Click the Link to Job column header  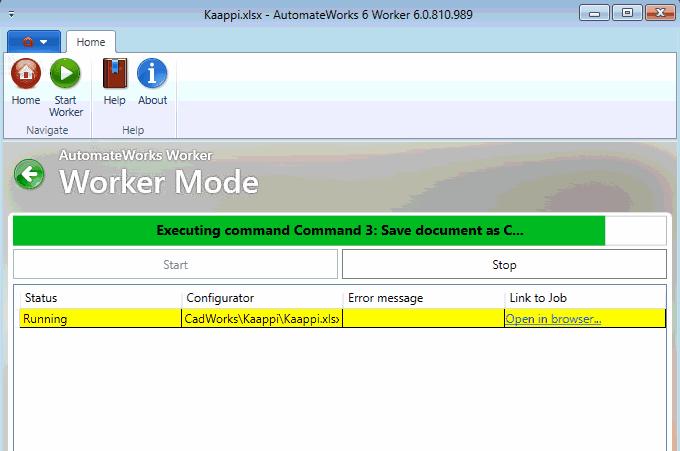pyautogui.click(x=585, y=298)
